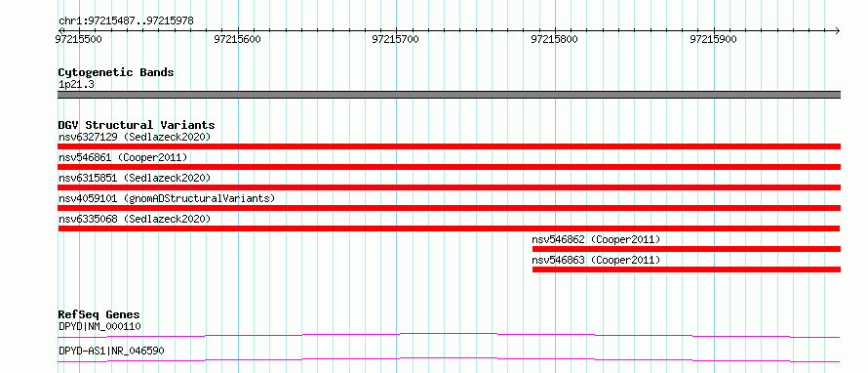This screenshot has width=868, height=373.
Task: Click the DPYD|NM_000110 gene label
Action: point(99,327)
